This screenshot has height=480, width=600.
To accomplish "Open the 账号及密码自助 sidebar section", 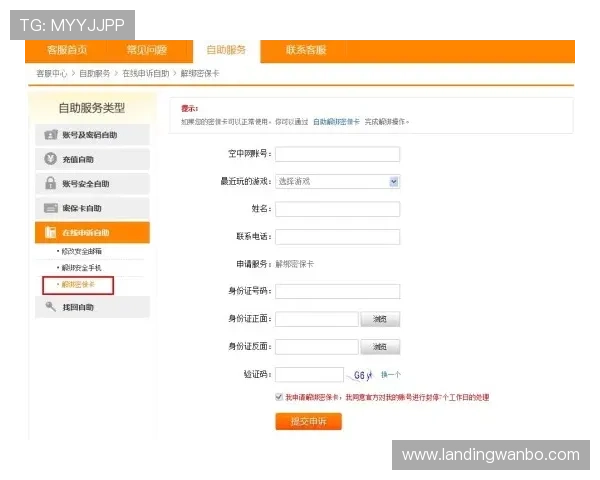I will [x=92, y=135].
